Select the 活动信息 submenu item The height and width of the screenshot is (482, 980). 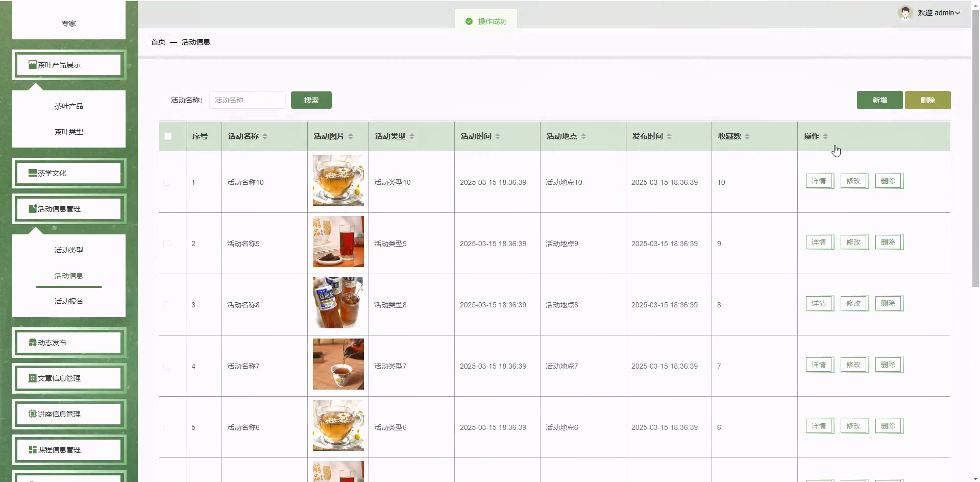[x=69, y=276]
